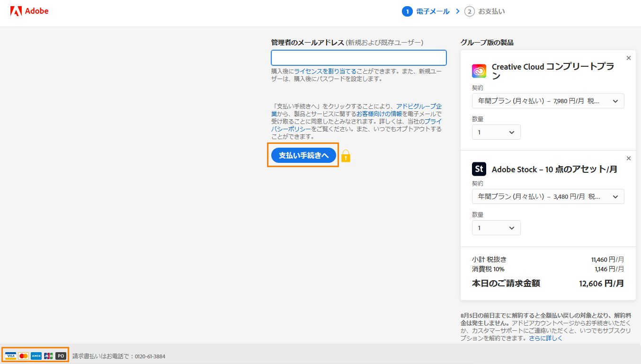
Task: Click the グループ版の製品 heading
Action: coord(487,43)
